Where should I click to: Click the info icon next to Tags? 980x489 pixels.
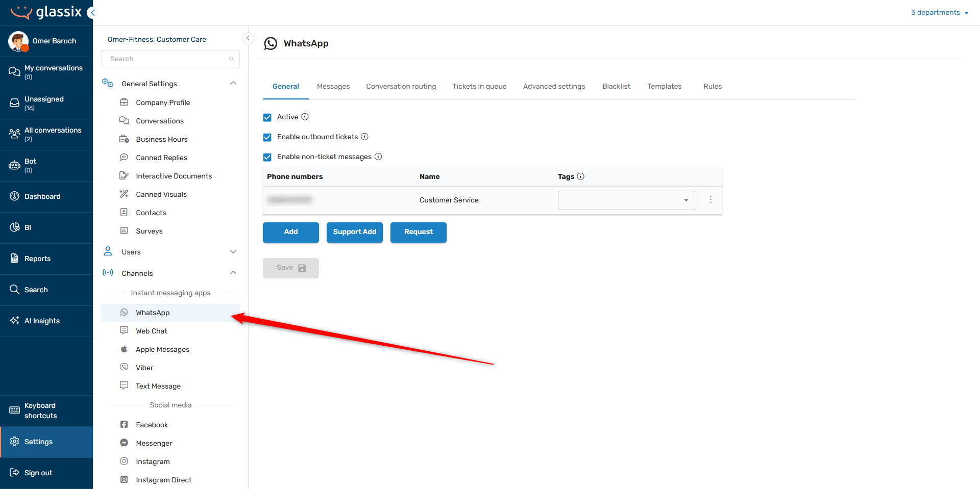pos(581,176)
